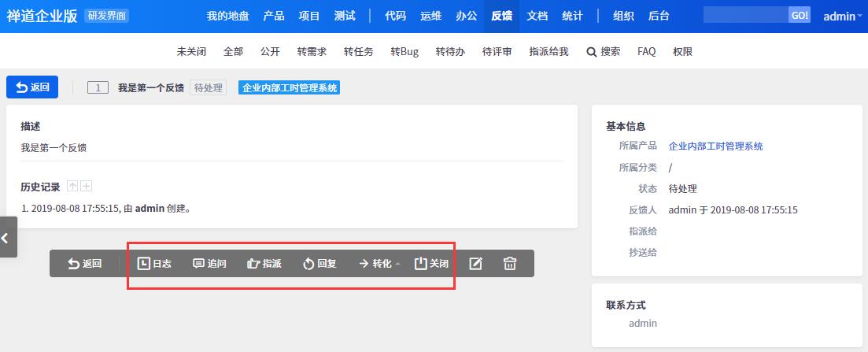The width and height of the screenshot is (868, 352).
Task: Open the 转化 convert dropdown
Action: [379, 264]
